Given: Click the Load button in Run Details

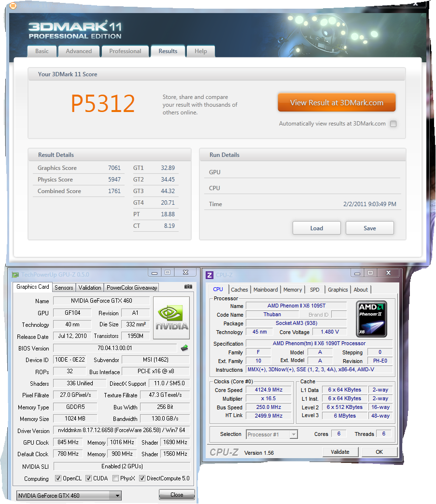Looking at the screenshot, I should (317, 228).
